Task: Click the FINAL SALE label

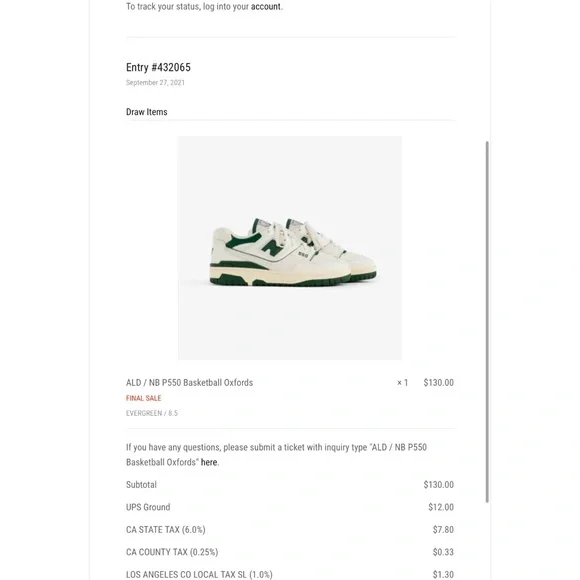Action: tap(144, 398)
